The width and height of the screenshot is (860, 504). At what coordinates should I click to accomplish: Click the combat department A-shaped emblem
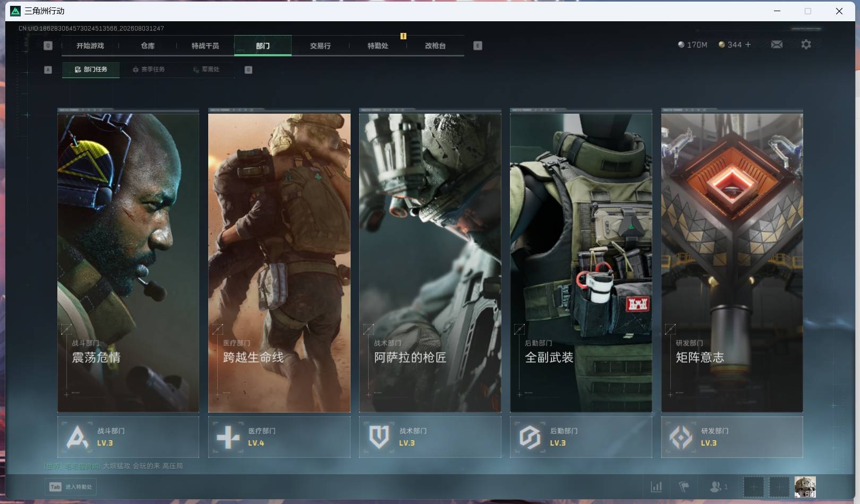(78, 438)
